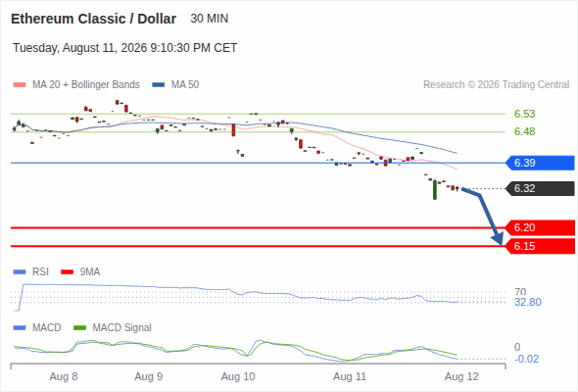Click the MACD Signal legend label
Screen dimensions: 578x392
pyautogui.click(x=122, y=328)
